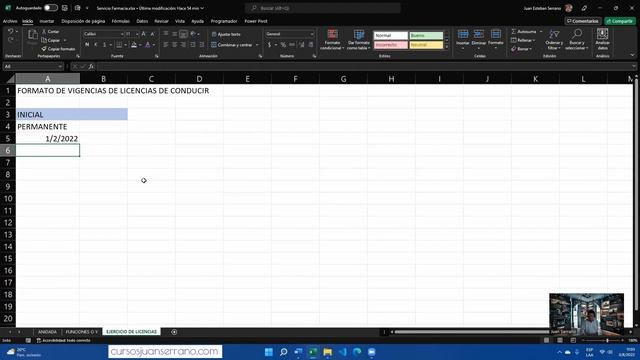Click the borders icon
This screenshot has width=640, height=360.
119,44
